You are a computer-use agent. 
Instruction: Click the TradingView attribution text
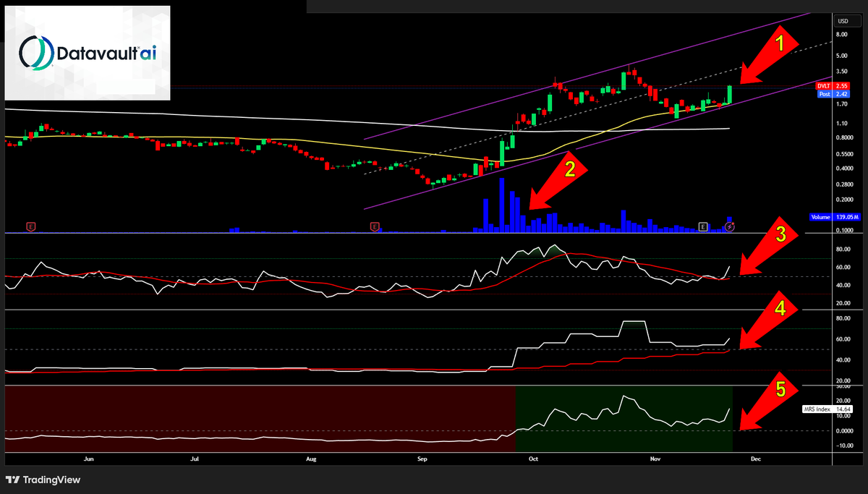tap(51, 480)
